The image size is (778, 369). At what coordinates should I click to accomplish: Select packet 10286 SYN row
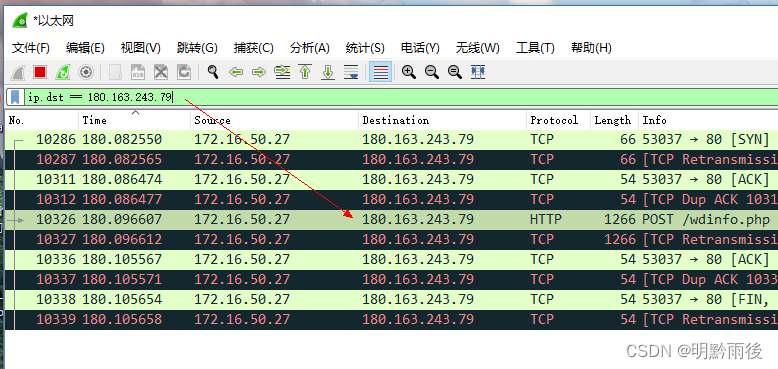[391, 139]
